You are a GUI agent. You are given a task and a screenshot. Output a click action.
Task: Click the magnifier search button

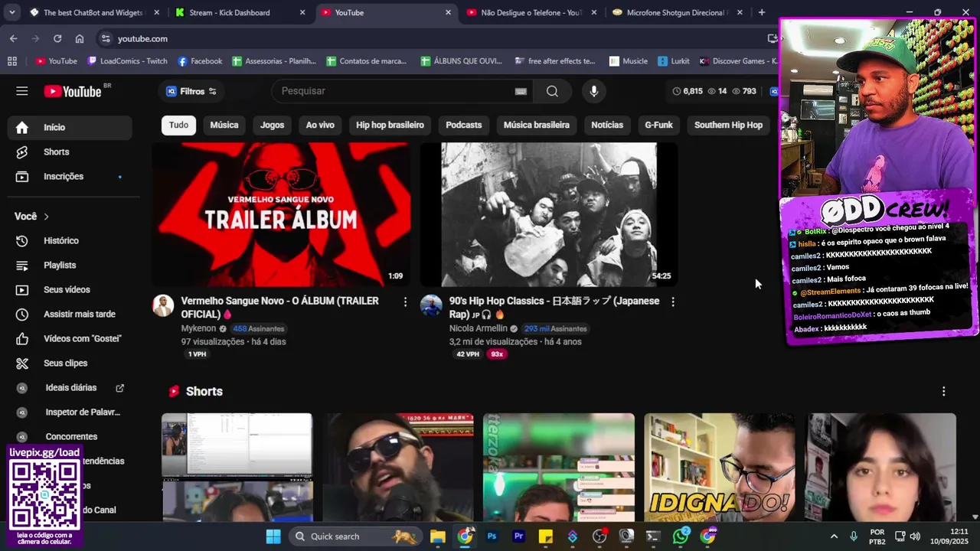pyautogui.click(x=552, y=91)
